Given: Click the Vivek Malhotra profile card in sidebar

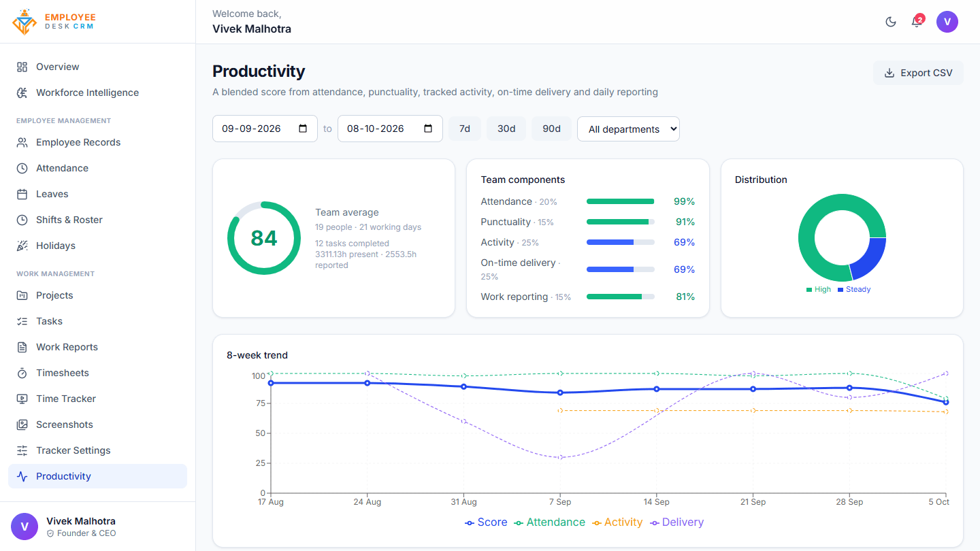Looking at the screenshot, I should (x=97, y=527).
